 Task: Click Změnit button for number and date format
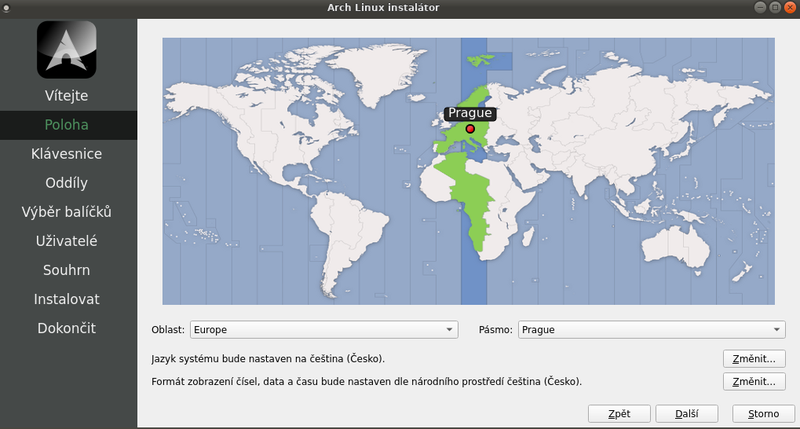coord(753,381)
